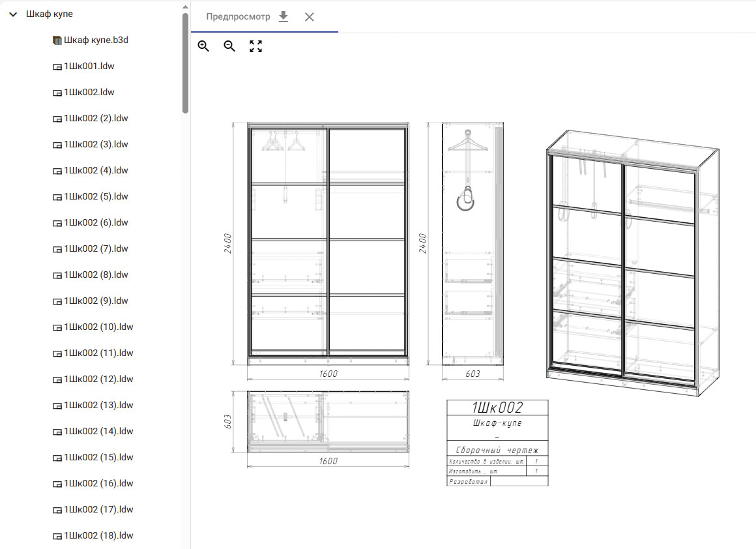
Task: Select file 1Шк002 (6).ldw
Action: point(96,222)
